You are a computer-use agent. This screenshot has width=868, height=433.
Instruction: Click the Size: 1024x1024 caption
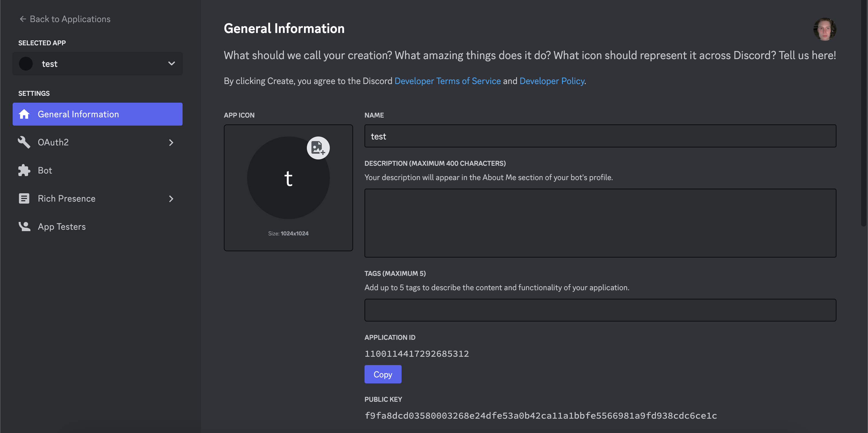288,233
